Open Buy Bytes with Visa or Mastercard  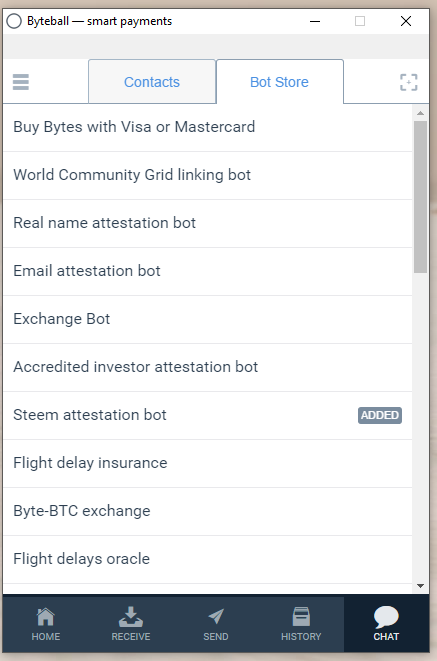[x=207, y=127]
